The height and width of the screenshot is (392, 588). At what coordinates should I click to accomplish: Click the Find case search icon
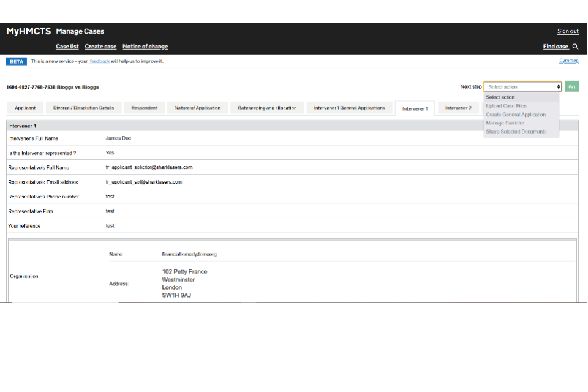click(x=575, y=47)
